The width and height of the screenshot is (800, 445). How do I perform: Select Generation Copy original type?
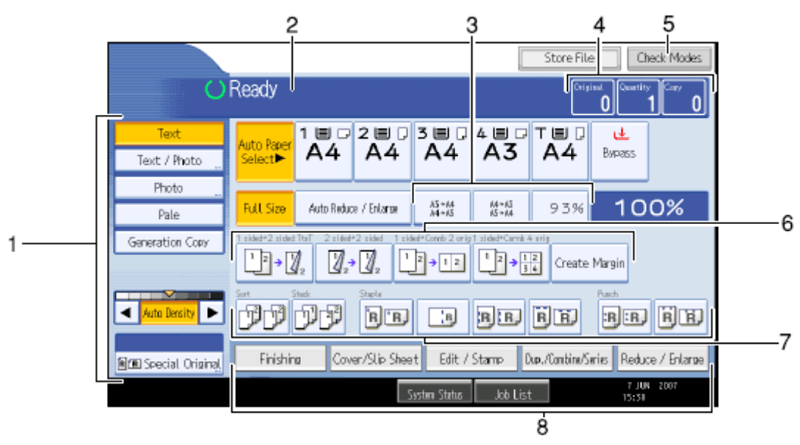click(169, 242)
